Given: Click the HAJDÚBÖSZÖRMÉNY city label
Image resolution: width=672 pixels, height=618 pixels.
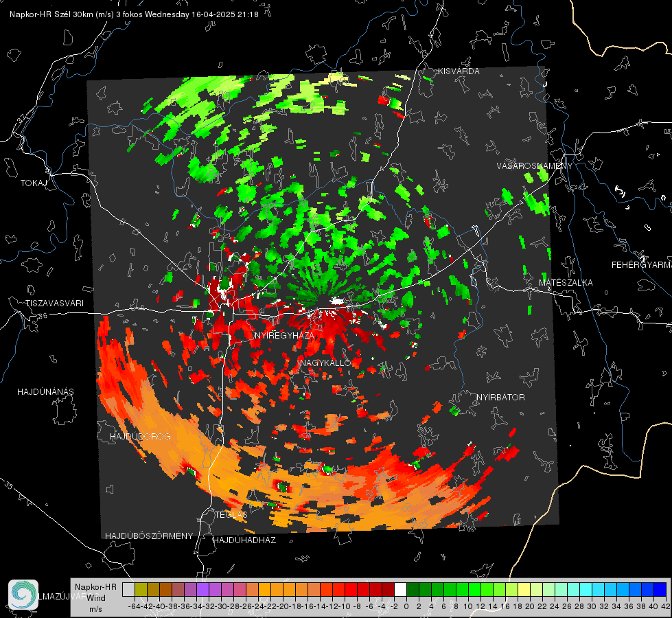Looking at the screenshot, I should [x=149, y=536].
